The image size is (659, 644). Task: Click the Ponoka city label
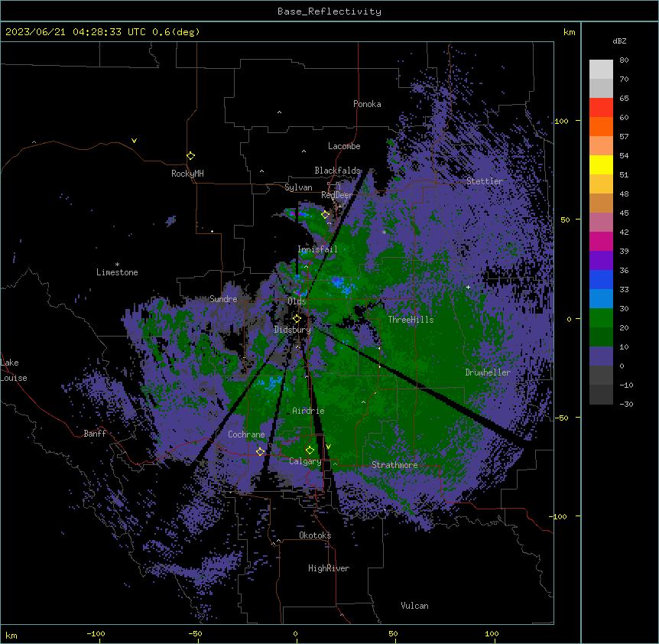tap(367, 104)
